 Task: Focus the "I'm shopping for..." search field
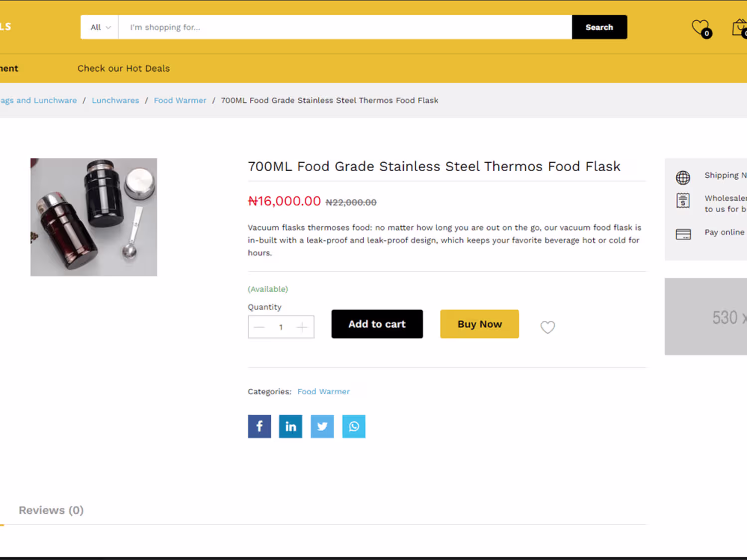pyautogui.click(x=345, y=27)
